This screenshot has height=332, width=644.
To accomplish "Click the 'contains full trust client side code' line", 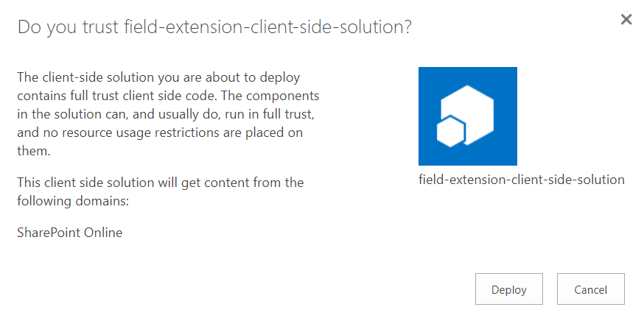I will [x=168, y=96].
